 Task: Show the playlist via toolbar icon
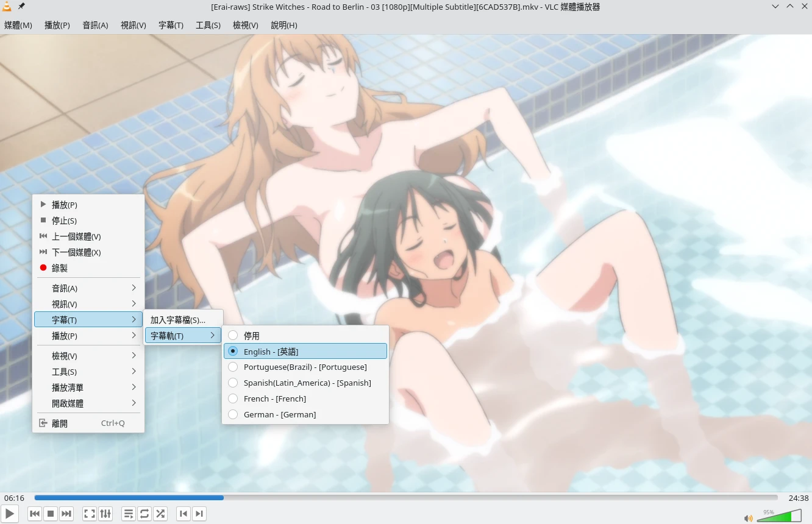pyautogui.click(x=129, y=514)
